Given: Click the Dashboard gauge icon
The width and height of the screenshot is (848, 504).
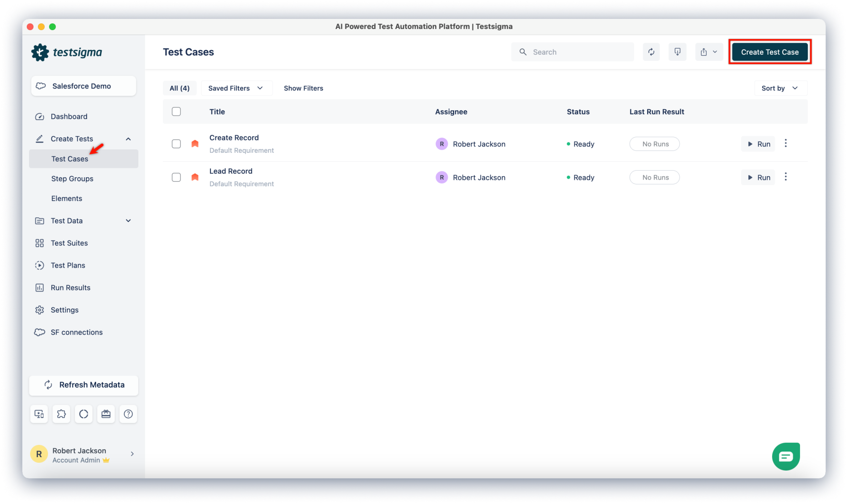Looking at the screenshot, I should 39,117.
